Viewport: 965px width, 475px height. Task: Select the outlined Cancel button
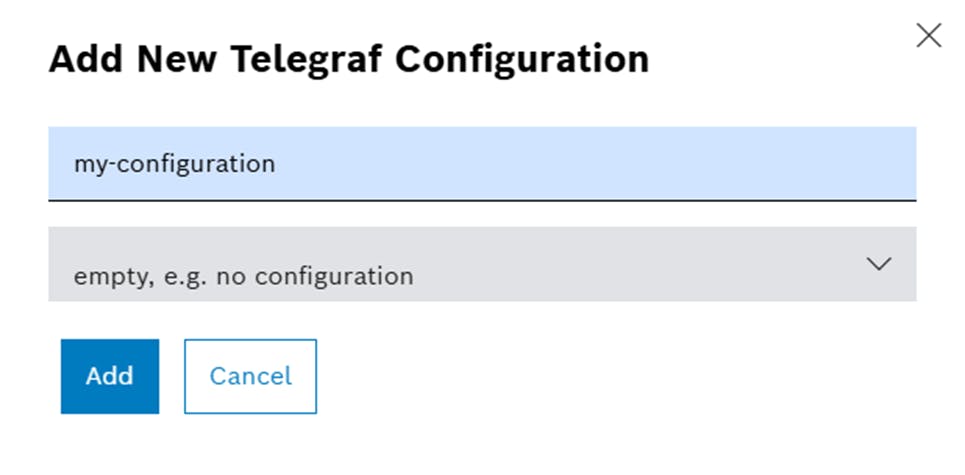[250, 376]
